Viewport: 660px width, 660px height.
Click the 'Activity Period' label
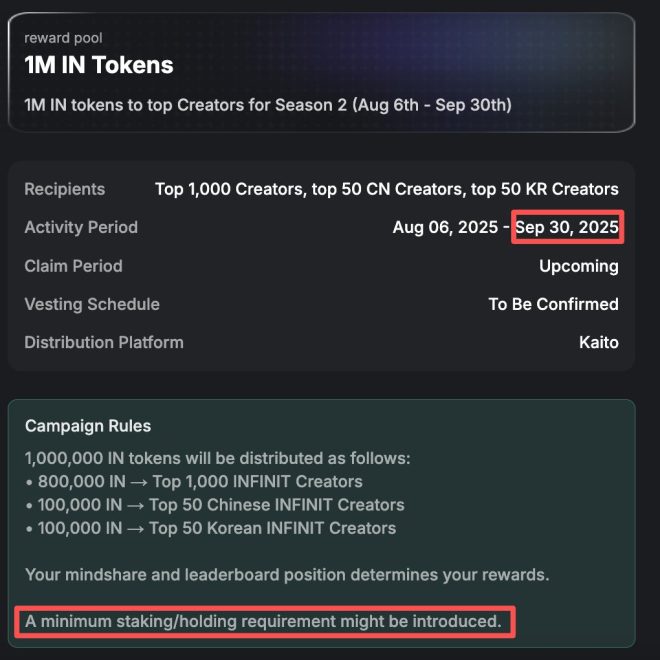tap(81, 227)
